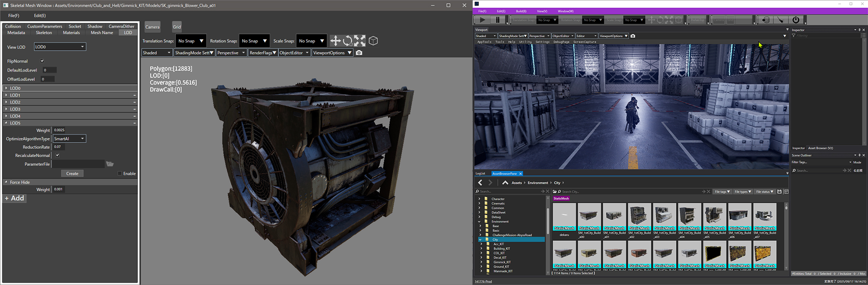Expand the LOD2 section
The image size is (868, 285).
(6, 102)
